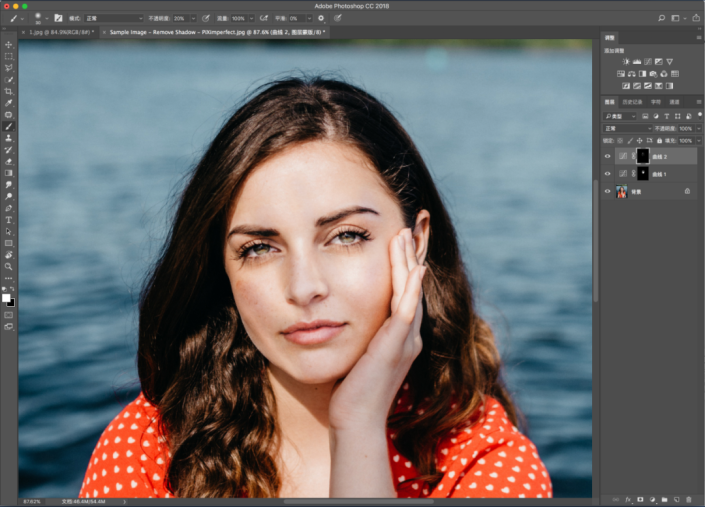
Task: Select the Crop tool in the toolbar
Action: (x=9, y=91)
